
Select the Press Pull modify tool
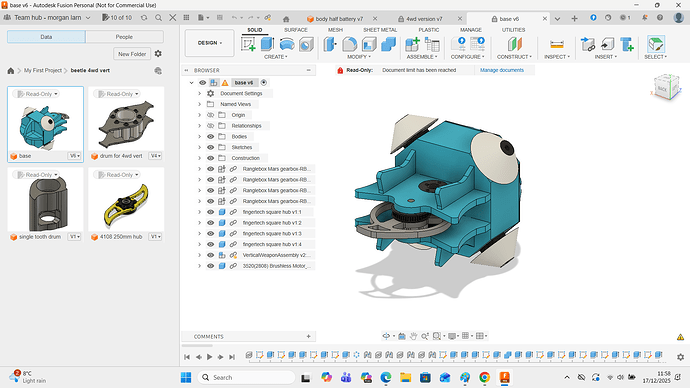pyautogui.click(x=330, y=44)
